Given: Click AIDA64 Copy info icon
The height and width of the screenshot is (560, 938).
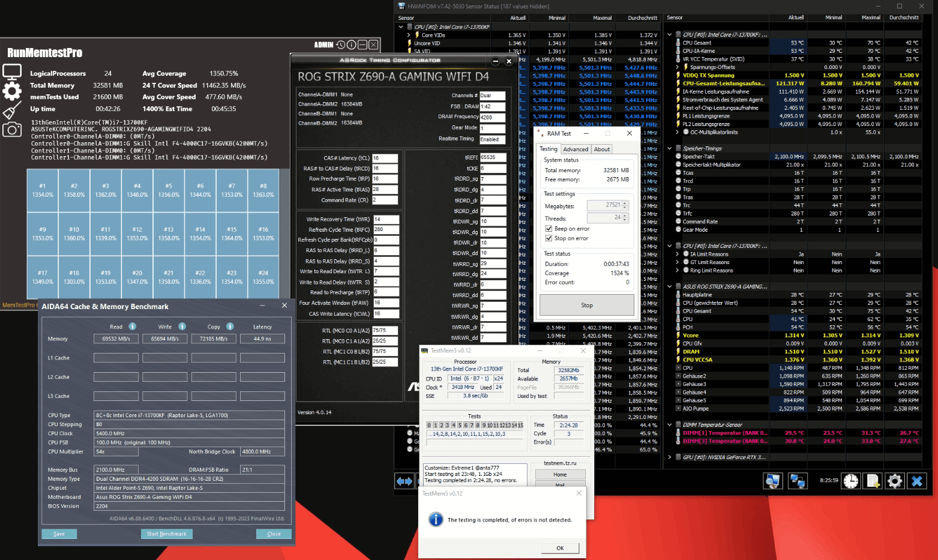Looking at the screenshot, I should click(x=230, y=327).
